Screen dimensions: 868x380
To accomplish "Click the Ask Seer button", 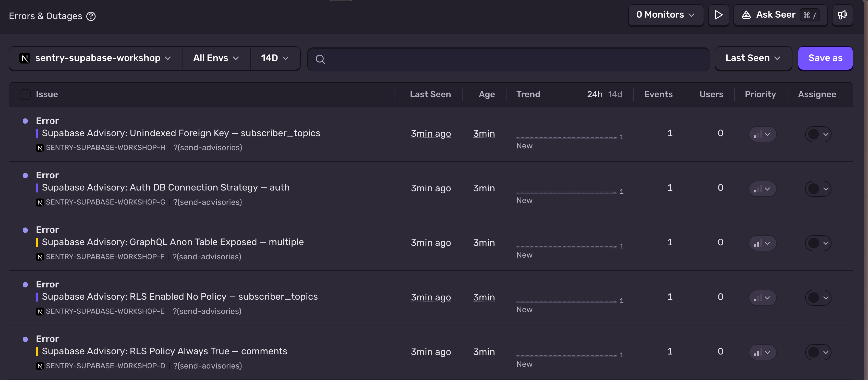I will tap(780, 15).
